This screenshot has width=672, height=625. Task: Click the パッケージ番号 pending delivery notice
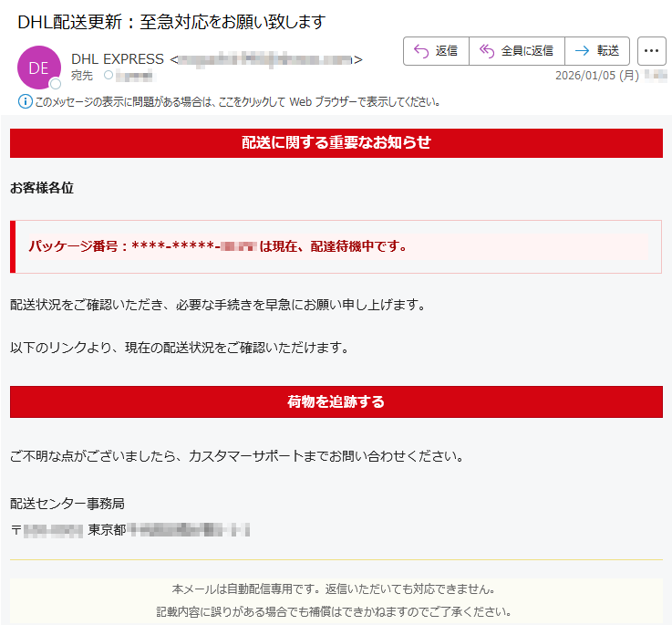(x=217, y=246)
